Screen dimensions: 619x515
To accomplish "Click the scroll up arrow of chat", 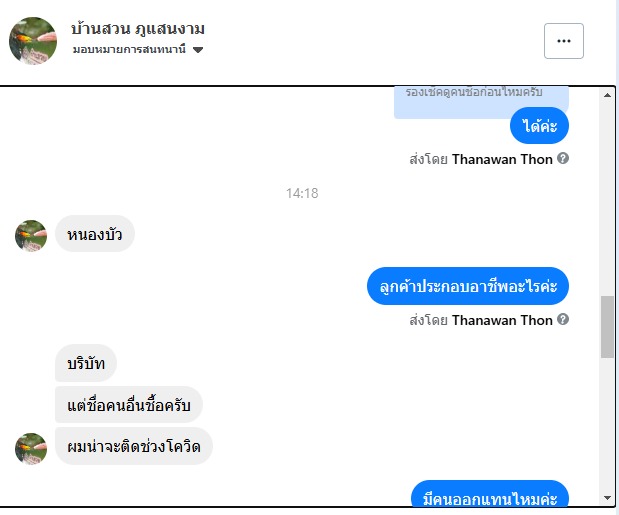I will pos(607,95).
